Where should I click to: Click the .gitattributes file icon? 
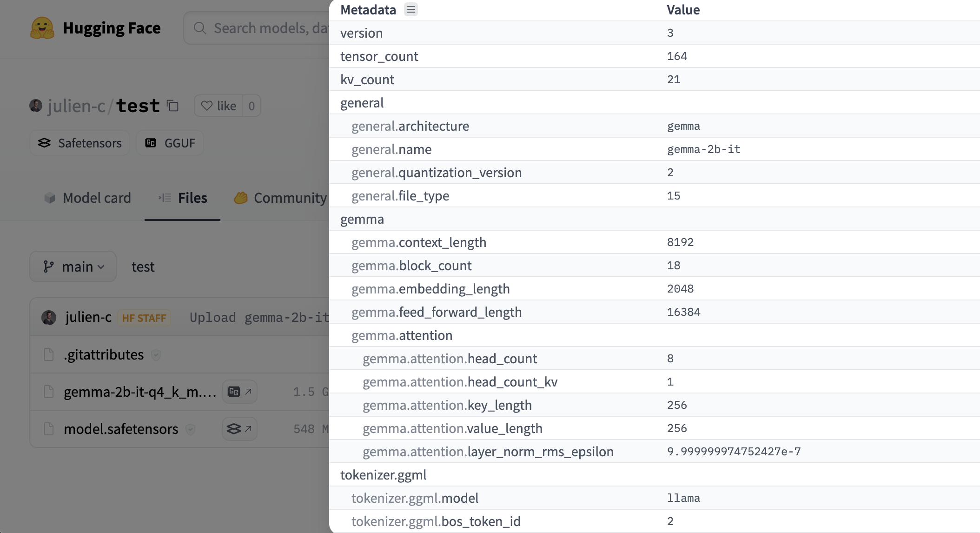pyautogui.click(x=49, y=355)
